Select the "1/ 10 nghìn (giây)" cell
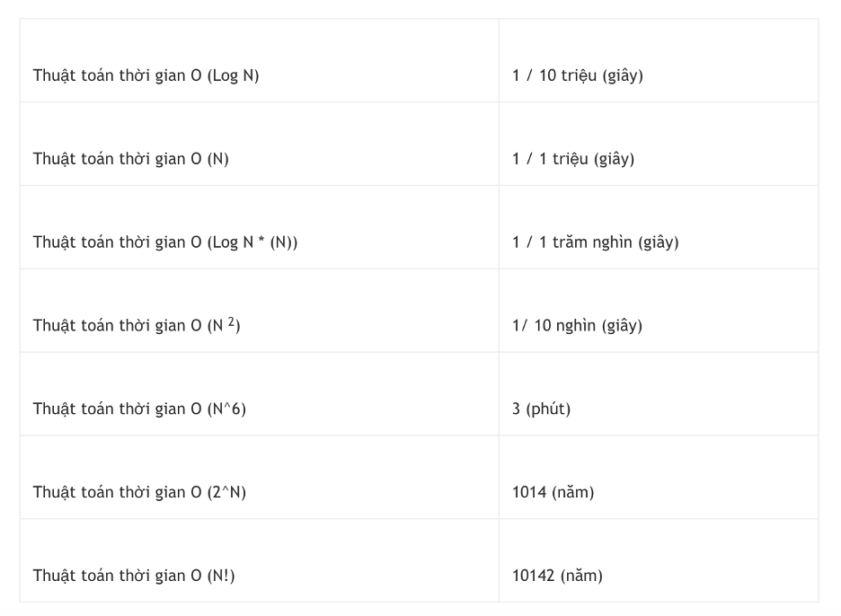The image size is (841, 616). click(578, 325)
